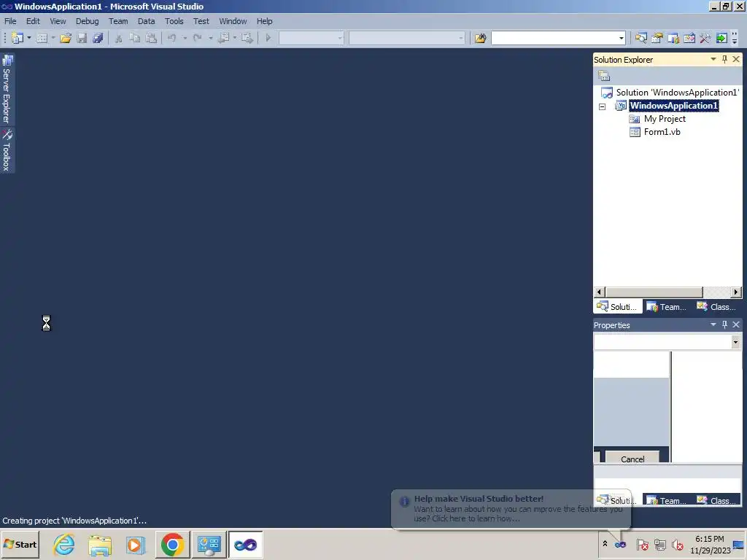The width and height of the screenshot is (747, 560).
Task: Open the Test menu
Action: coord(201,21)
